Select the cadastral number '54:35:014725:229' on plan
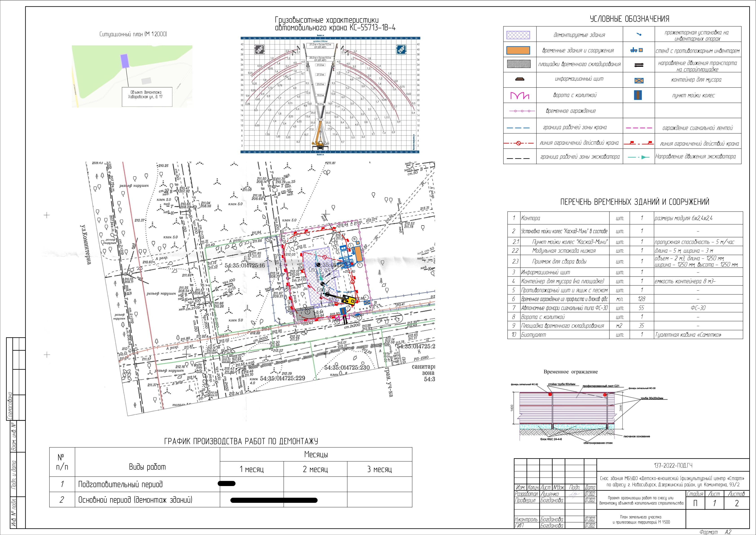Viewport: 756px width, 535px height. pyautogui.click(x=283, y=378)
